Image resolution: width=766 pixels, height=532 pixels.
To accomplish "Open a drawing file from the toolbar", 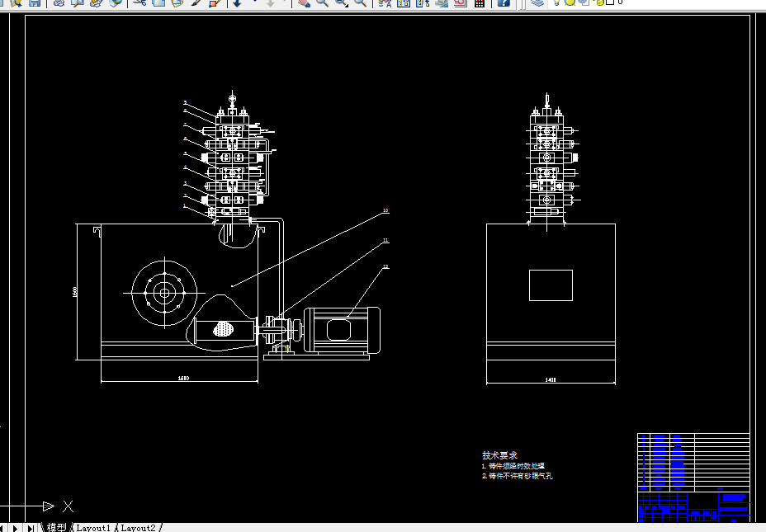I will click(x=17, y=2).
